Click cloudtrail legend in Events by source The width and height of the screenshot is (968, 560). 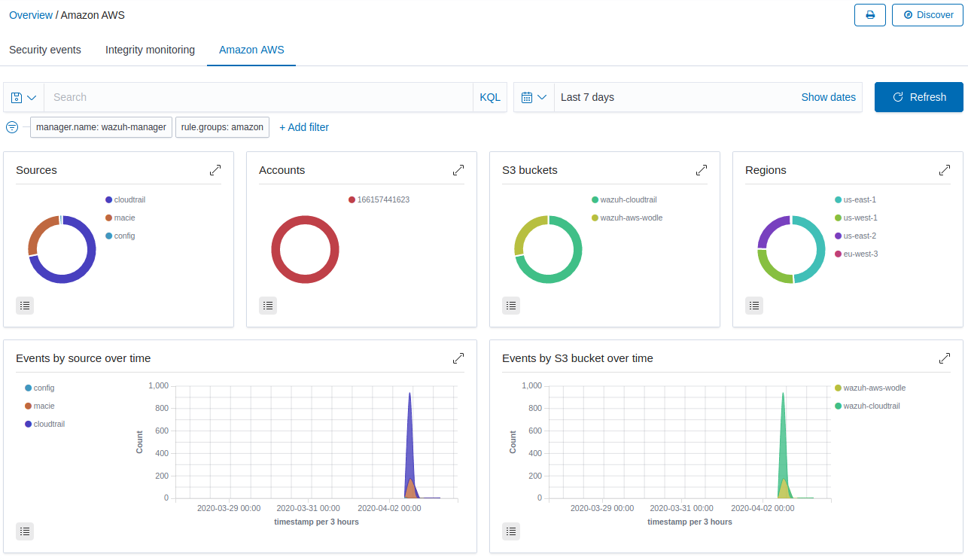point(44,424)
